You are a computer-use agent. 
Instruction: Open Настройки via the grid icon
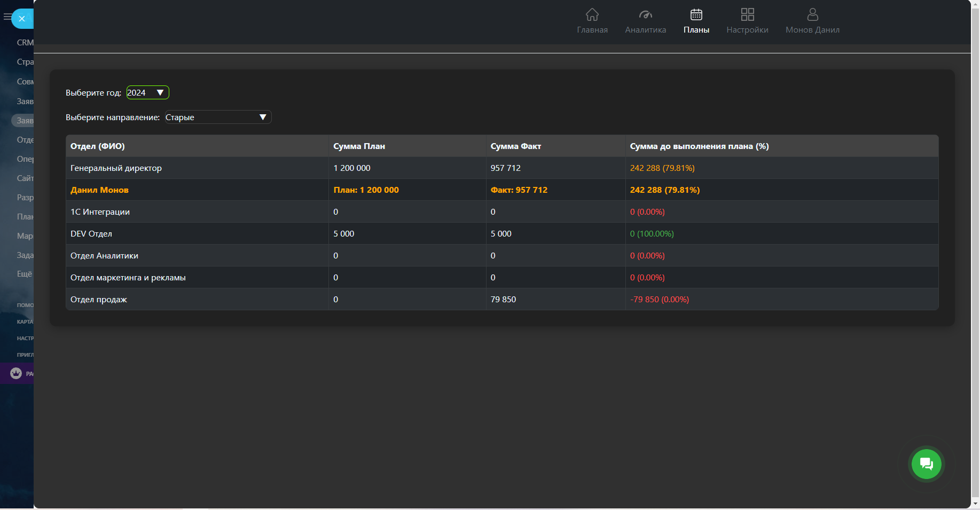pos(747,14)
